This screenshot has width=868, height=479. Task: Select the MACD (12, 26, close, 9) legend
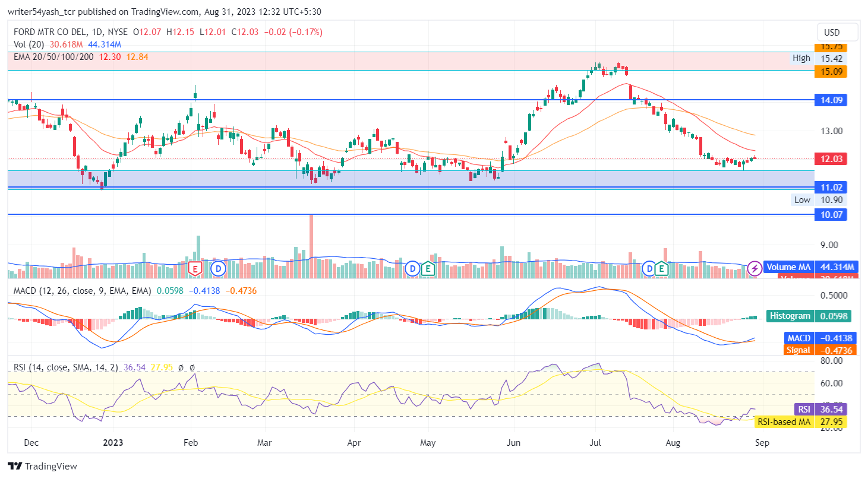(x=81, y=290)
